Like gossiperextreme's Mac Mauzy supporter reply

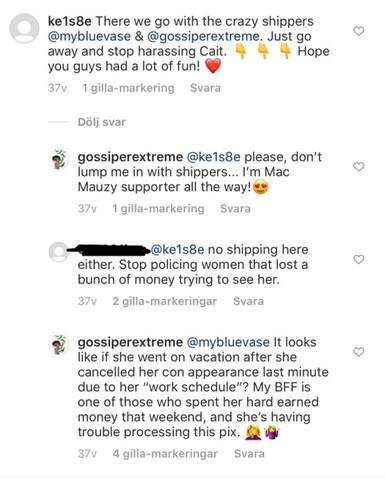click(x=358, y=167)
